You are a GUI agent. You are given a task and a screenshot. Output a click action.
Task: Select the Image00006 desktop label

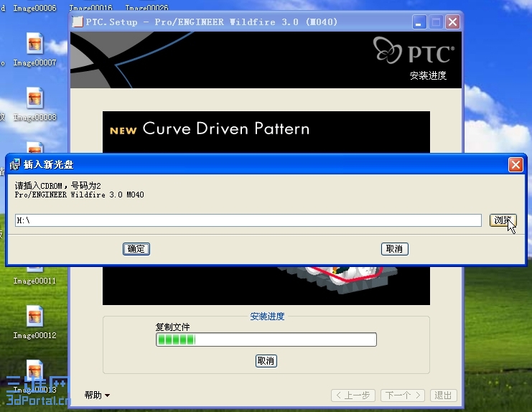pyautogui.click(x=34, y=8)
